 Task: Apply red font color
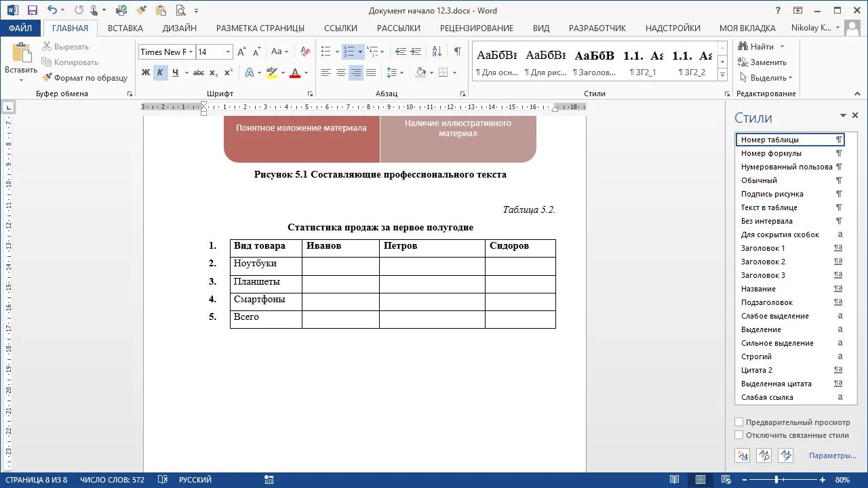click(295, 73)
